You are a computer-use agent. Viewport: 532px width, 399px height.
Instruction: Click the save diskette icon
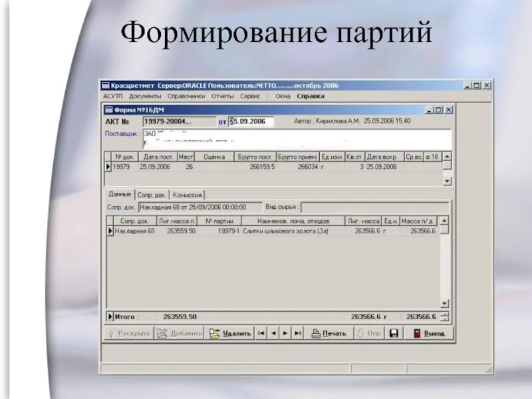394,334
